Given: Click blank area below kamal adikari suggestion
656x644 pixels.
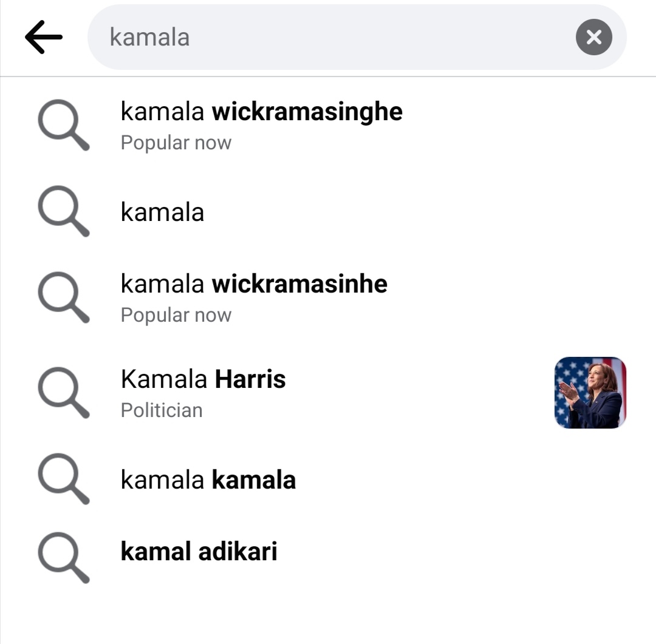Looking at the screenshot, I should click(328, 615).
